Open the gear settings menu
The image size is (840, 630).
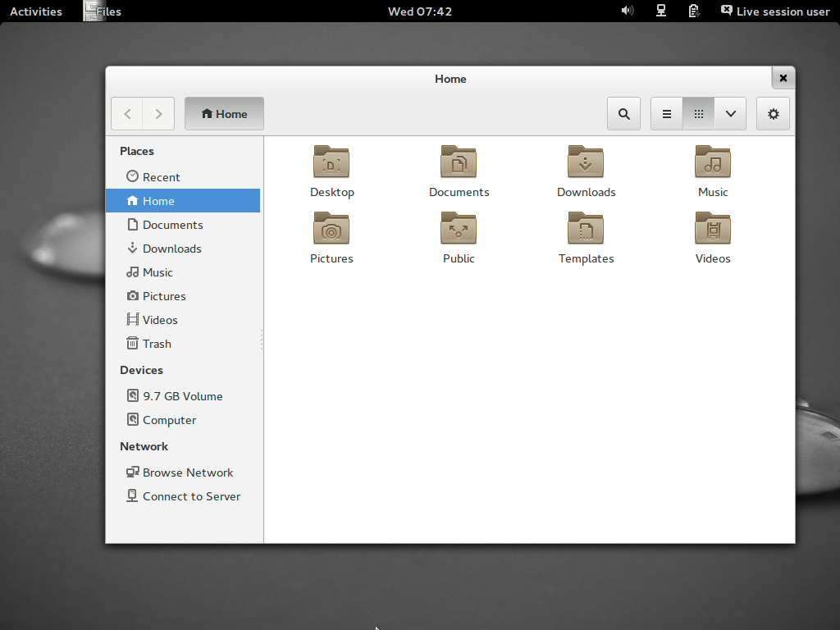(x=773, y=113)
